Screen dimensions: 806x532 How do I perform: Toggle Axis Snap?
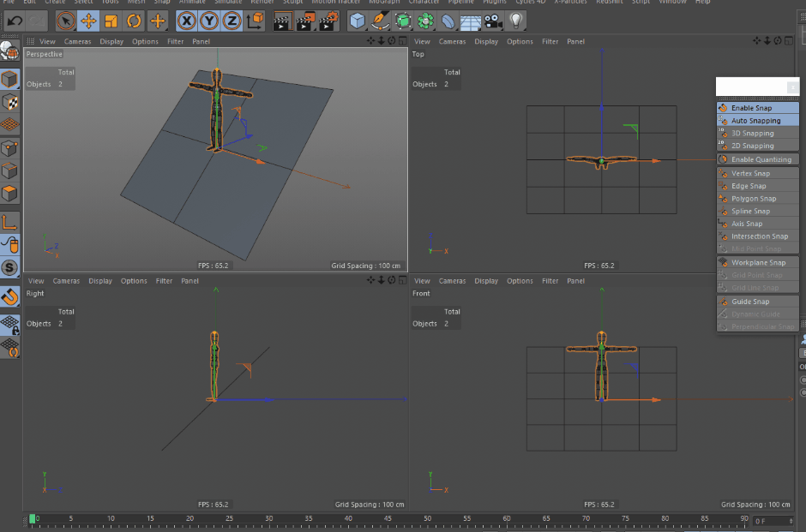[x=758, y=224]
